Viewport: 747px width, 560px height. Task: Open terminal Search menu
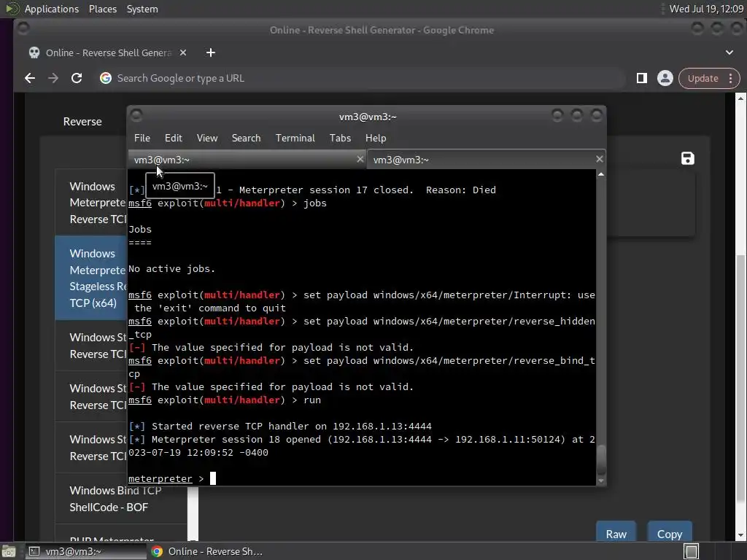coord(247,138)
